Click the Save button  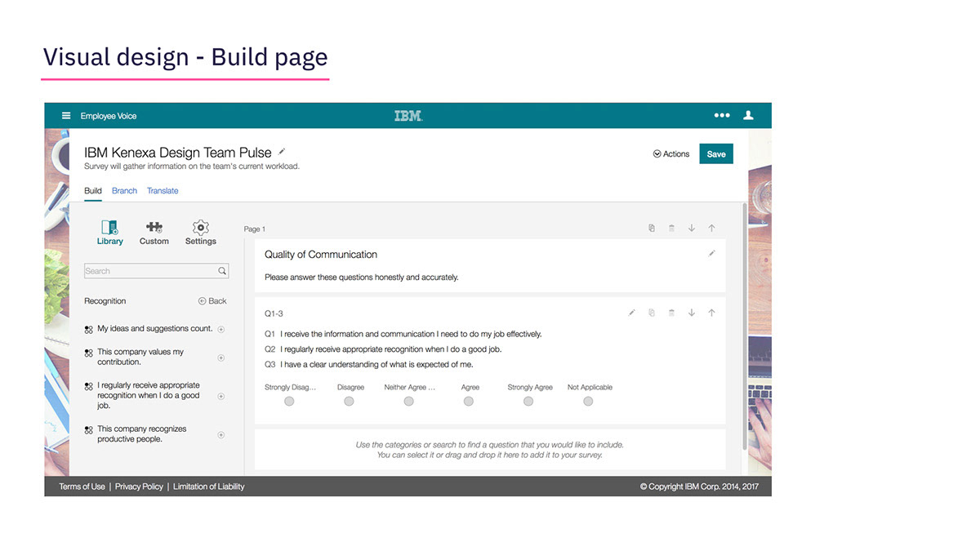pyautogui.click(x=716, y=153)
